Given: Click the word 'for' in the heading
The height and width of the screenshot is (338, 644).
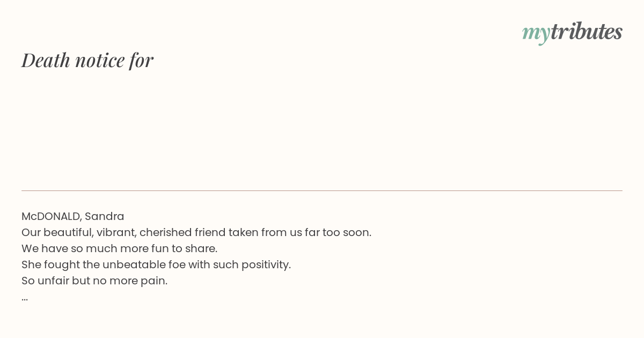Looking at the screenshot, I should pyautogui.click(x=141, y=60).
